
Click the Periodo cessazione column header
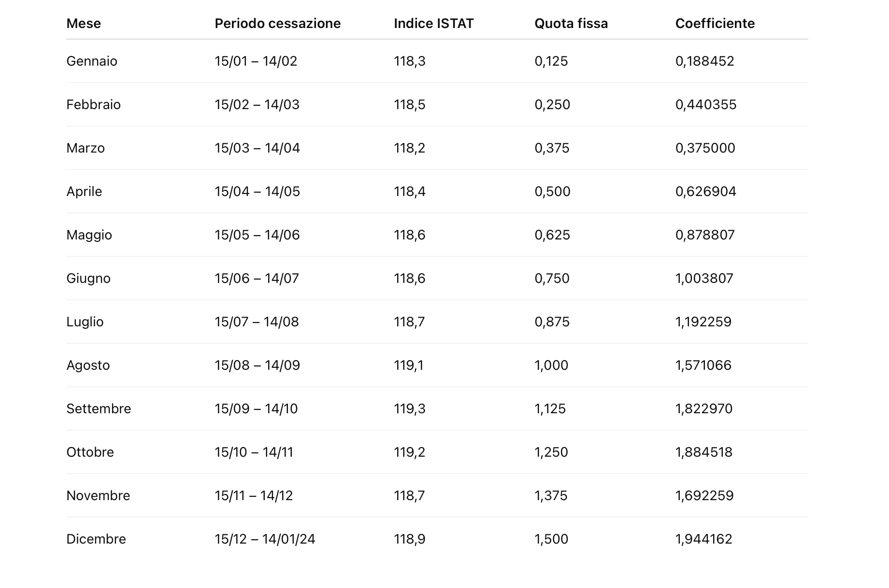[x=277, y=24]
